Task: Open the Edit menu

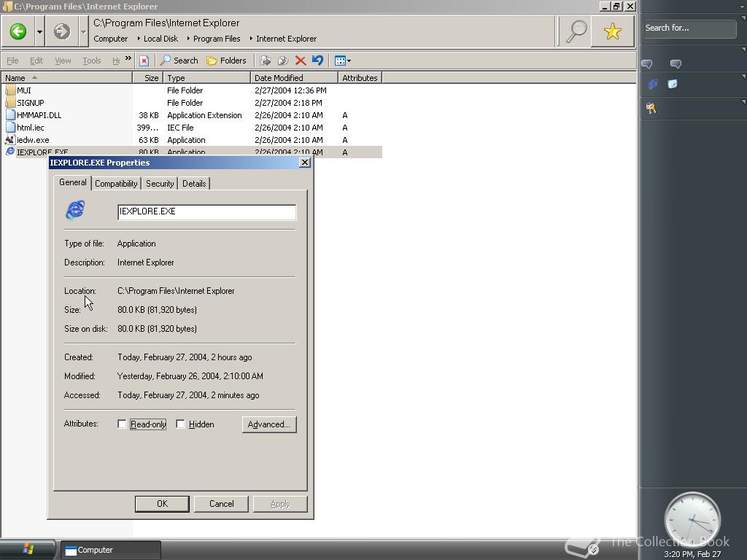Action: point(36,61)
